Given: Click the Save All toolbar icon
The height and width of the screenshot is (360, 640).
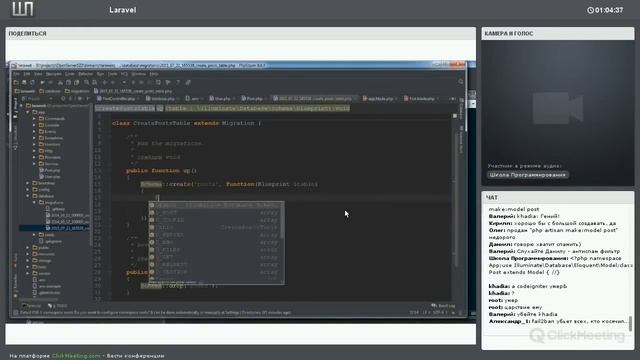Looking at the screenshot, I should point(24,82).
